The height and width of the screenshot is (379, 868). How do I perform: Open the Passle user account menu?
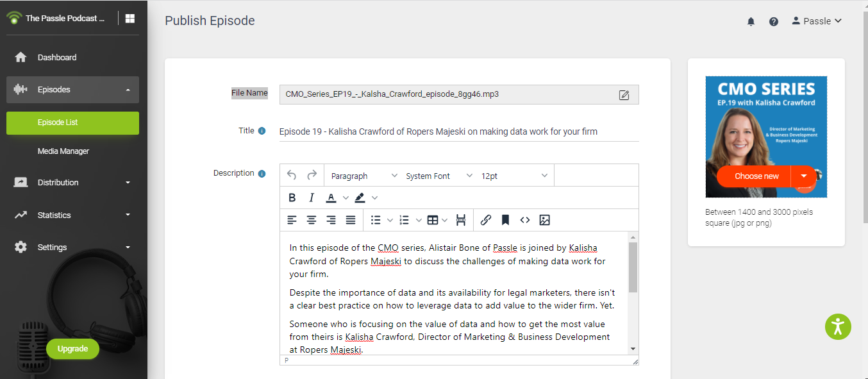point(817,21)
